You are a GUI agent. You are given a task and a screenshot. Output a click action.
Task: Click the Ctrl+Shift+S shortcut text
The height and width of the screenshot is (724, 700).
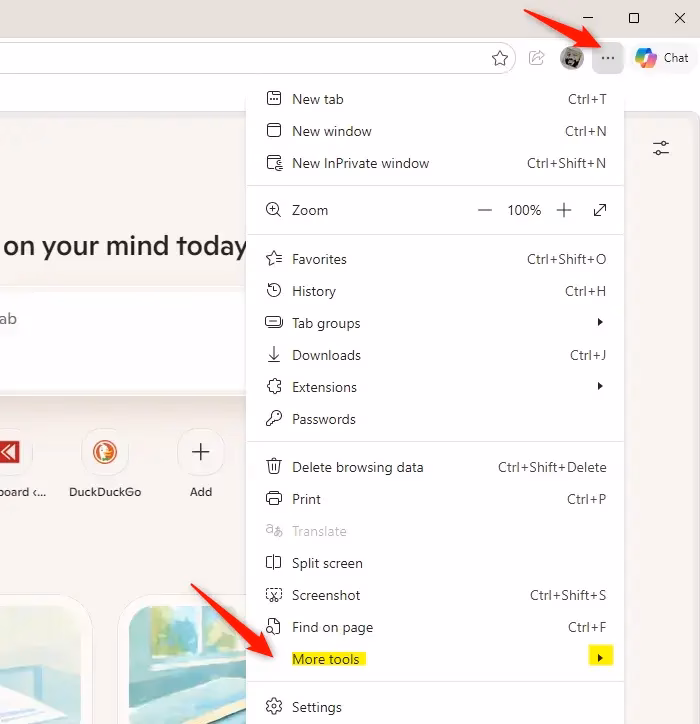567,595
